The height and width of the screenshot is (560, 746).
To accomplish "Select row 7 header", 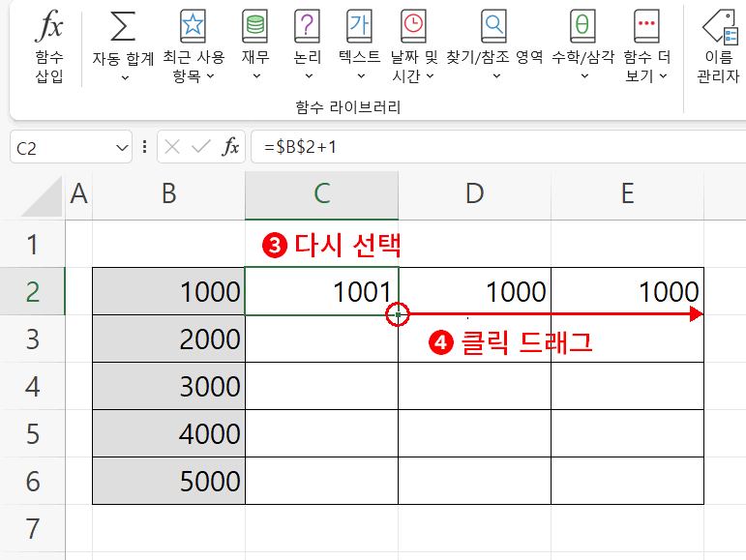I will (x=32, y=528).
